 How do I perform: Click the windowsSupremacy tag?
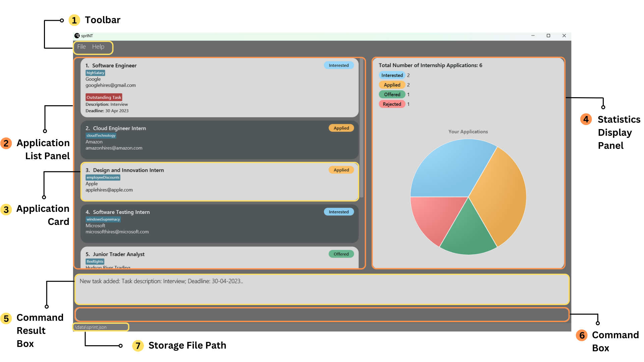tap(103, 219)
